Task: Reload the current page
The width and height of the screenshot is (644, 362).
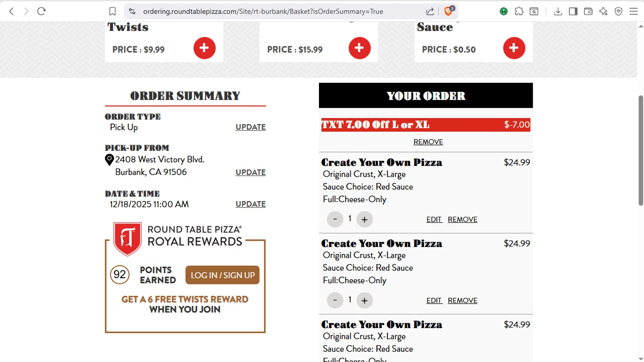Action: coord(41,12)
